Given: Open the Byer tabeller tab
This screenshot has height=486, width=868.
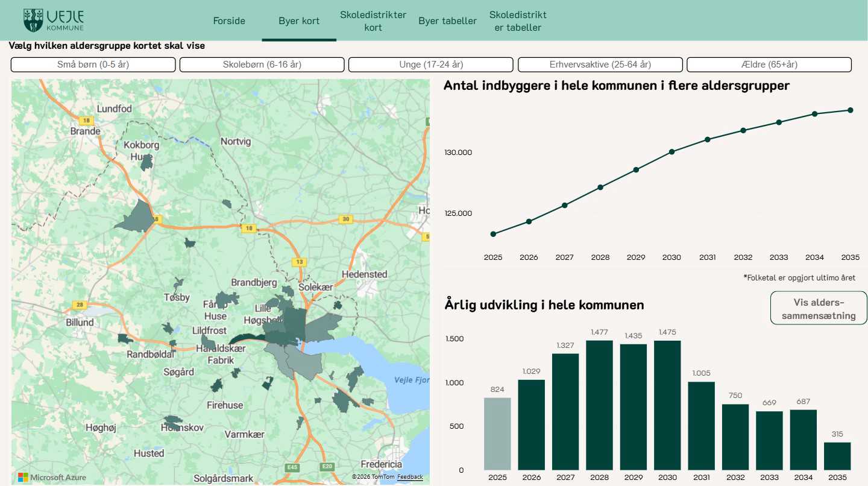Looking at the screenshot, I should pyautogui.click(x=447, y=21).
